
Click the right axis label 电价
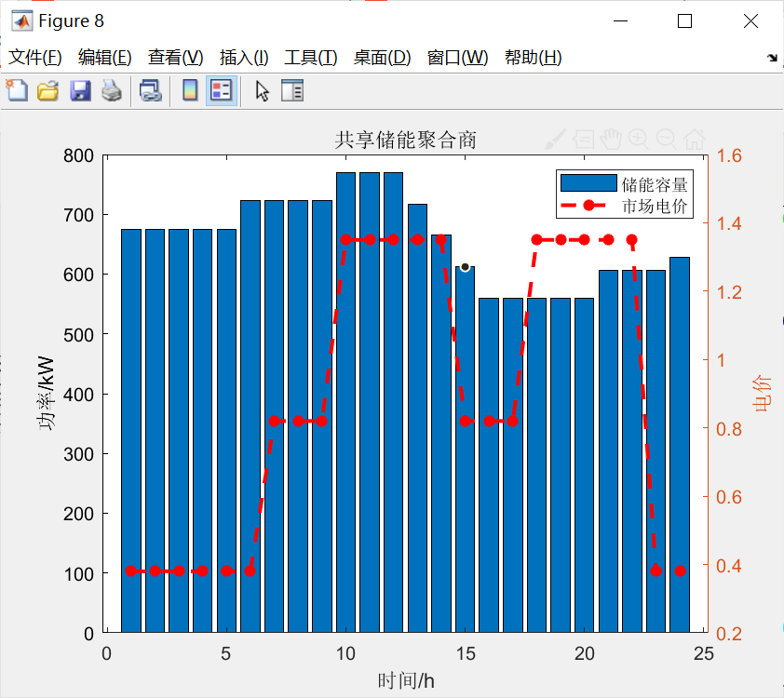762,394
